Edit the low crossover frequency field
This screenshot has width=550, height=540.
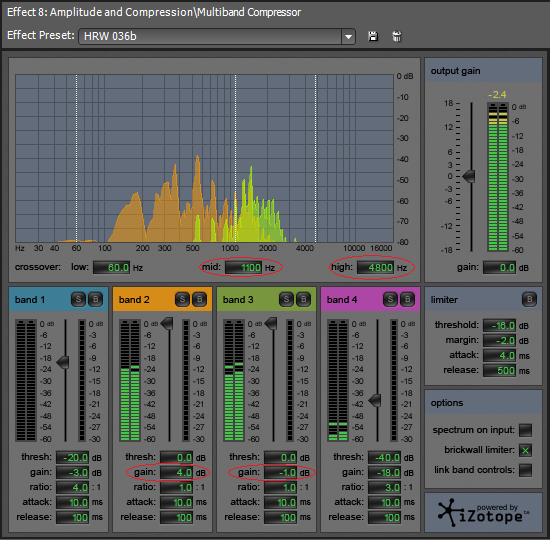click(111, 268)
